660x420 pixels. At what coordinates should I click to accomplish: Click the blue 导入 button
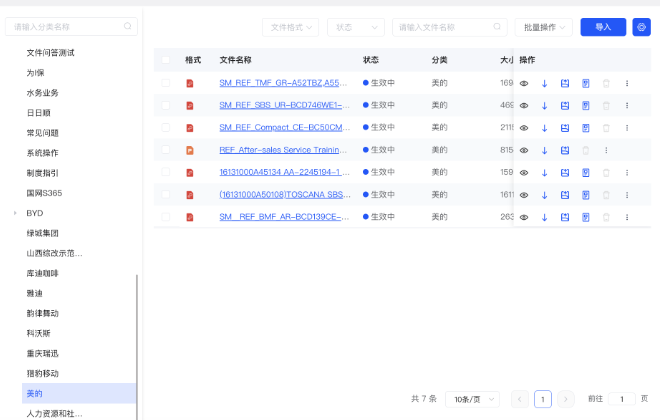[x=603, y=27]
